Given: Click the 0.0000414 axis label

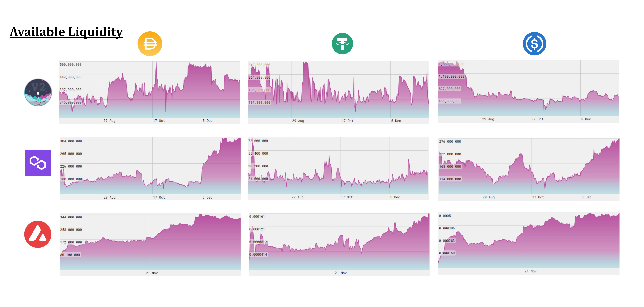Looking at the screenshot, I should (258, 254).
